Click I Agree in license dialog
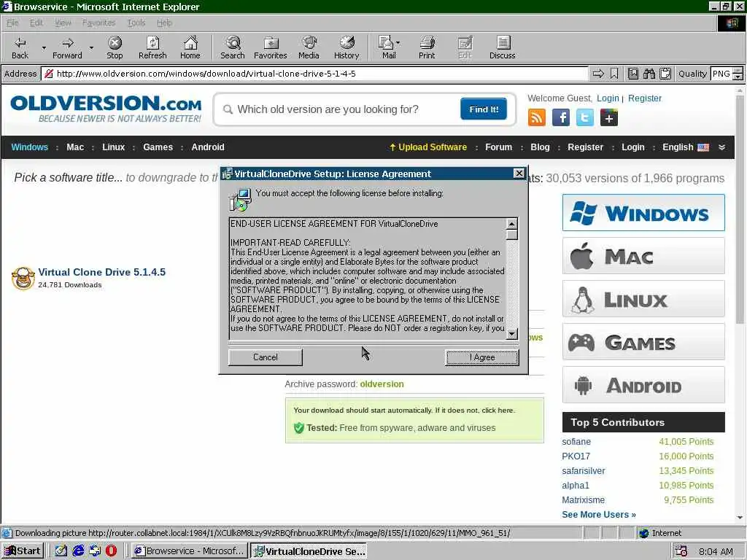The width and height of the screenshot is (747, 560). (482, 357)
